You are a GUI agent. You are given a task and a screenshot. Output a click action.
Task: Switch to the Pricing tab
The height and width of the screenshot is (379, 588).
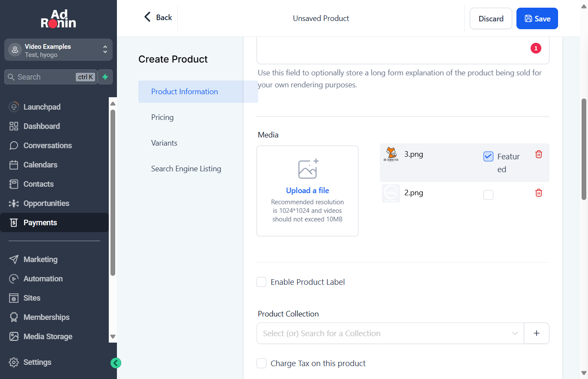[162, 117]
